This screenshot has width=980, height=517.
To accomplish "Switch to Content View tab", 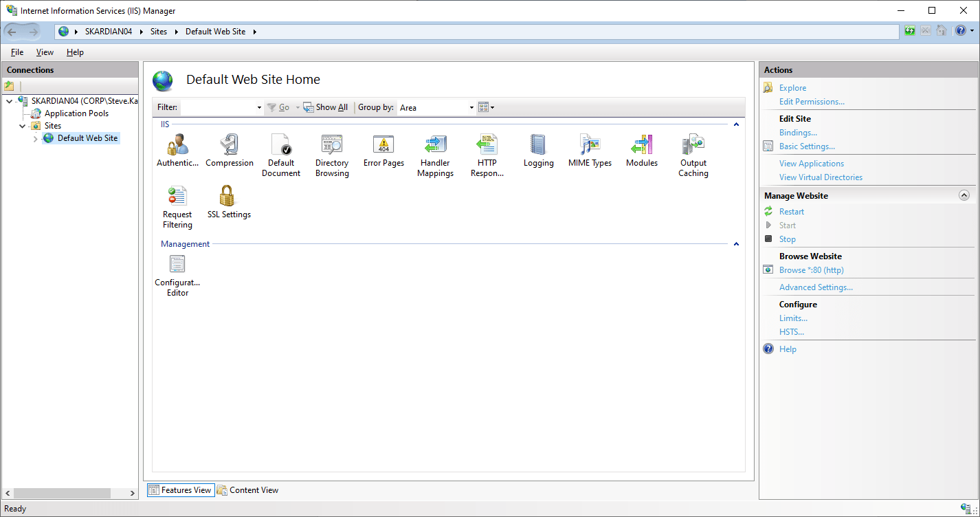I will (x=247, y=489).
